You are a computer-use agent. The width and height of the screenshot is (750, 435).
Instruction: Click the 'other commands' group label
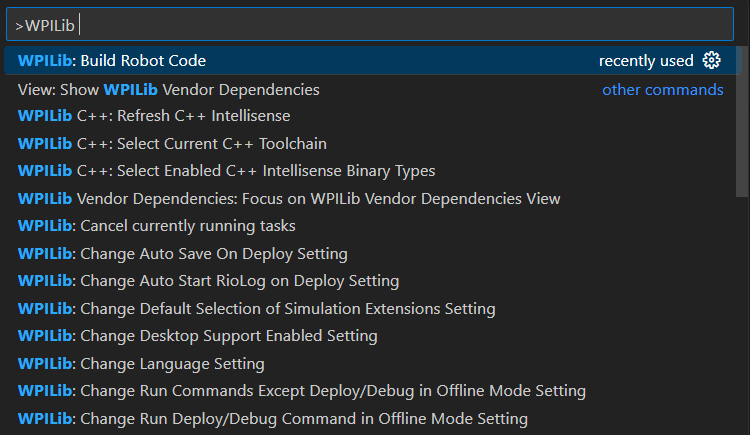point(662,89)
